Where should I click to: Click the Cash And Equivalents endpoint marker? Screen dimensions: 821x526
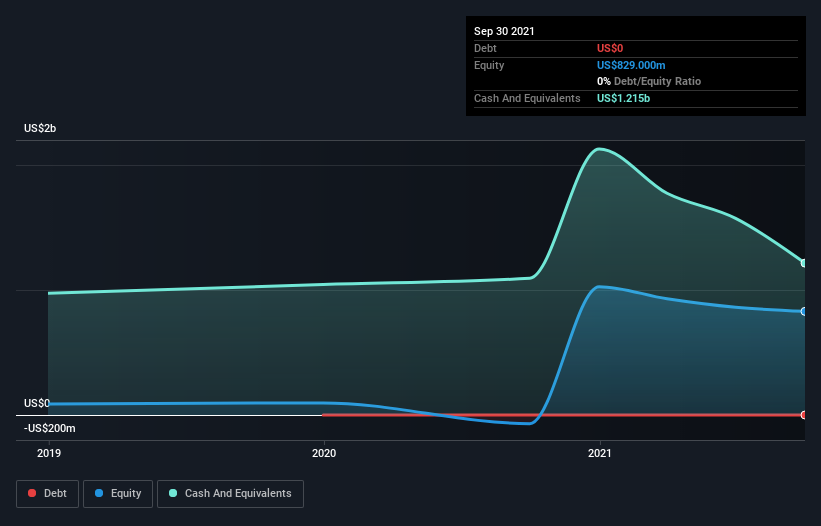point(804,263)
